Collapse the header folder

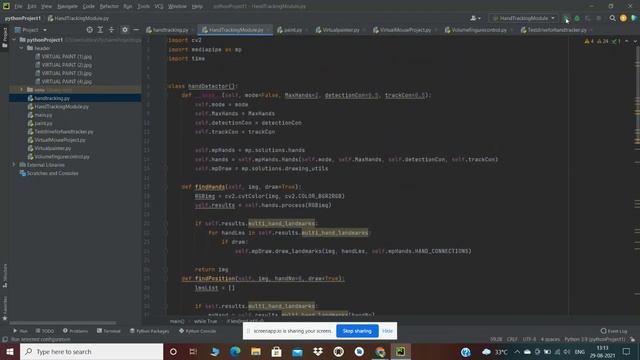coord(21,48)
